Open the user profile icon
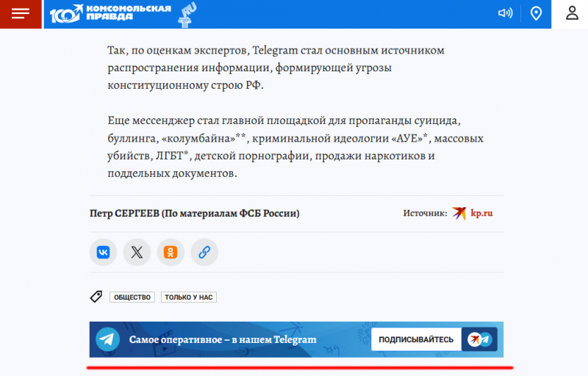Image resolution: width=588 pixels, height=376 pixels. coord(572,13)
